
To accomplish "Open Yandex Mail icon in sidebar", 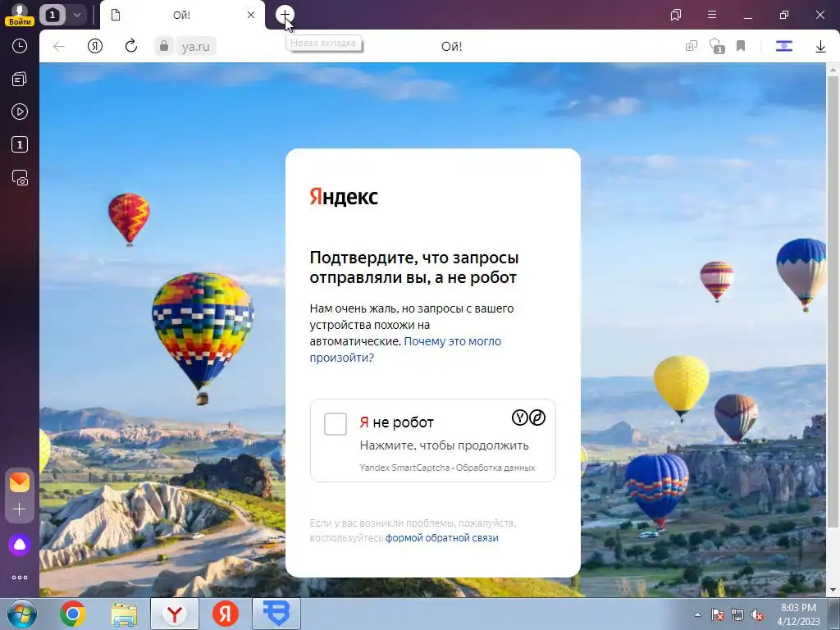I will pos(20,482).
